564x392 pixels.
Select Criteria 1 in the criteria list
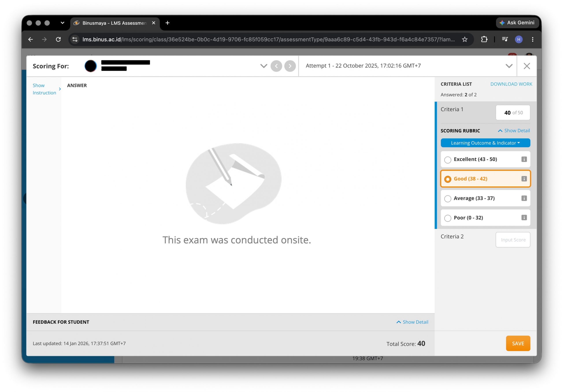(452, 109)
